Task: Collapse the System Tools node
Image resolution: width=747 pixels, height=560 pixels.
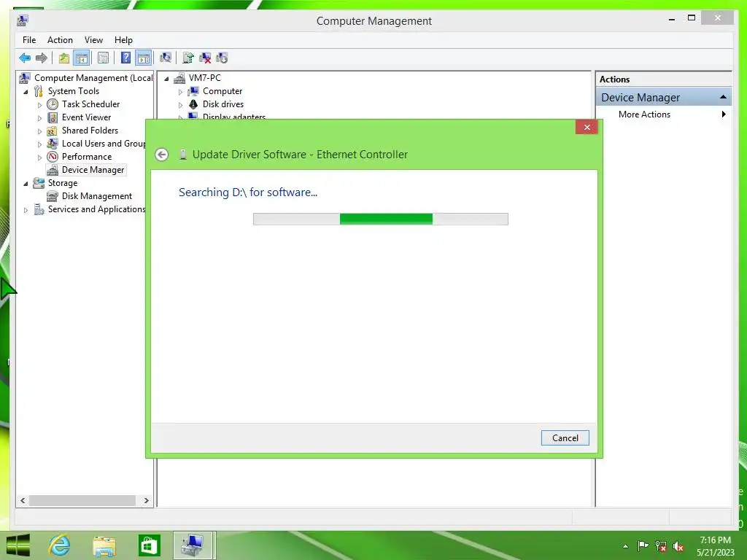Action: click(x=26, y=91)
